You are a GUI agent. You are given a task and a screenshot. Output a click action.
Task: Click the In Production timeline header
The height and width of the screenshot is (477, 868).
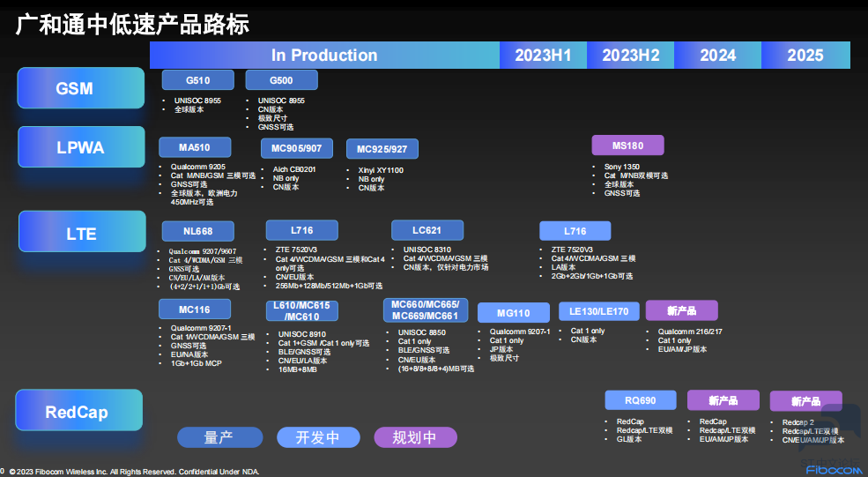coord(324,55)
